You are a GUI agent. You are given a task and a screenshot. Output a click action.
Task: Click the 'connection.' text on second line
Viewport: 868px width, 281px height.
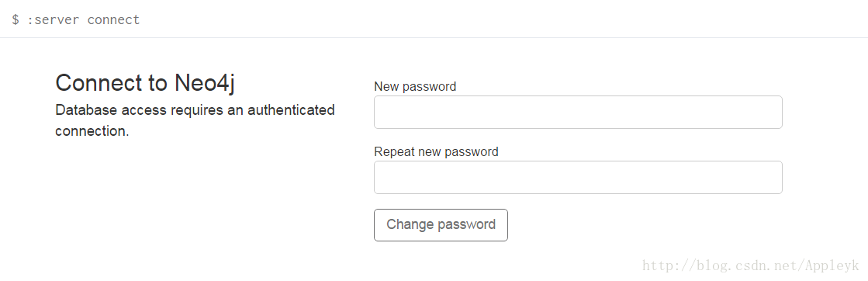(92, 131)
